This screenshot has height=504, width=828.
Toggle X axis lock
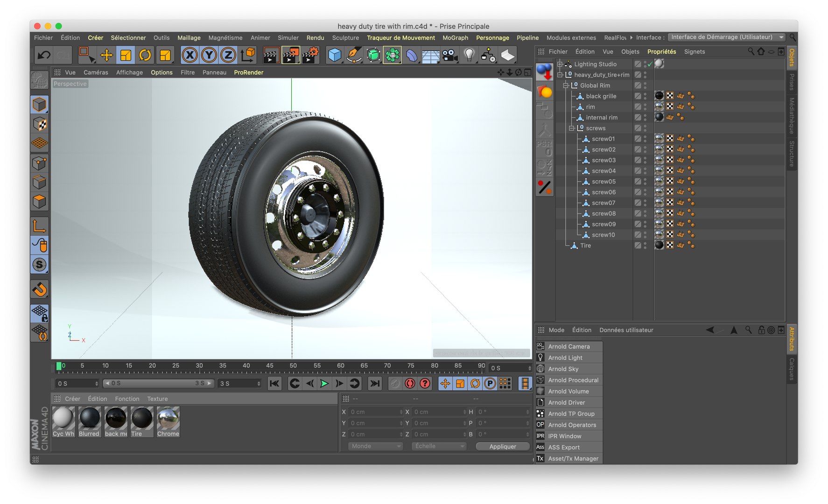pyautogui.click(x=189, y=55)
